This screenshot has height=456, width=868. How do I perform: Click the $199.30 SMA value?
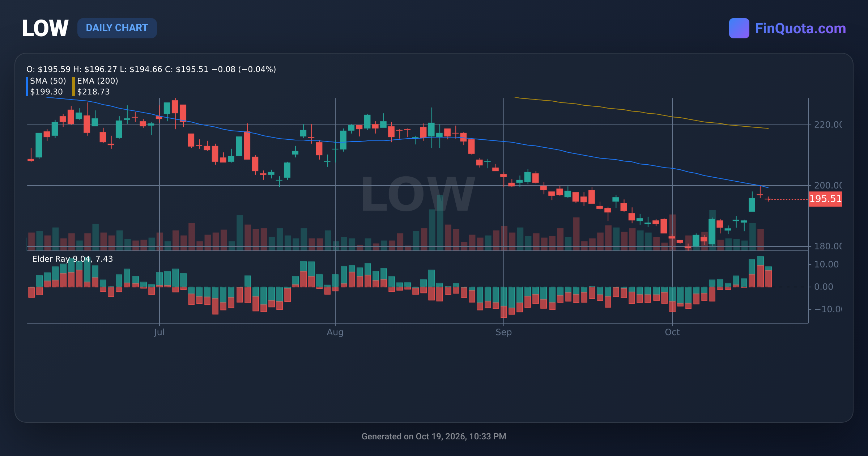(46, 92)
